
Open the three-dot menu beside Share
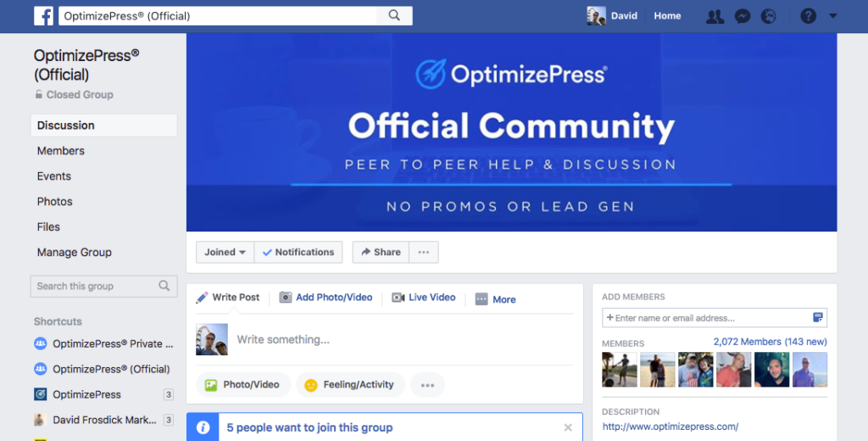coord(424,252)
